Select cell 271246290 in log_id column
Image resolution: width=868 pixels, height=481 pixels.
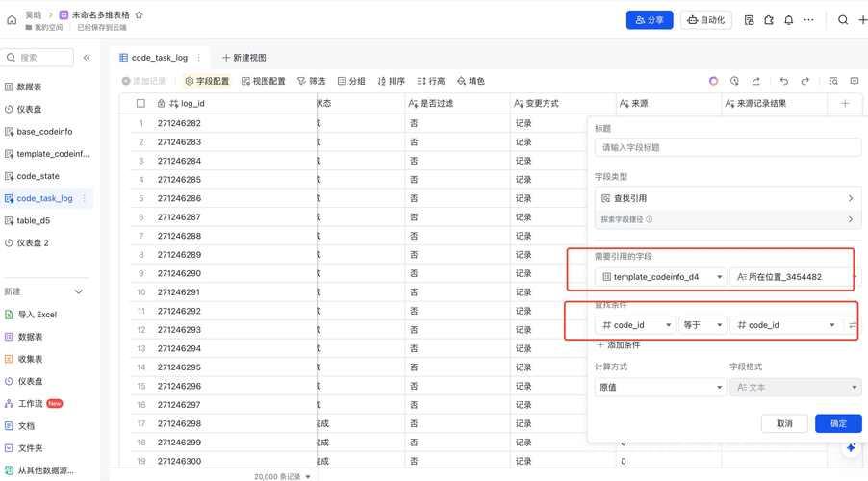(179, 273)
